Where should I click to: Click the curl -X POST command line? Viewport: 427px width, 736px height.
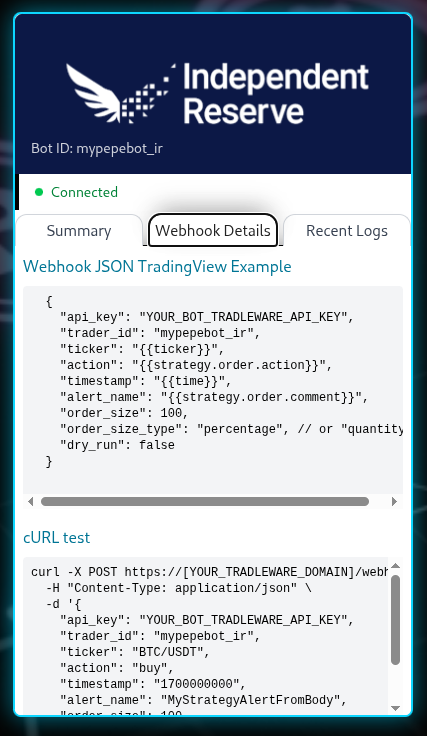pyautogui.click(x=210, y=572)
